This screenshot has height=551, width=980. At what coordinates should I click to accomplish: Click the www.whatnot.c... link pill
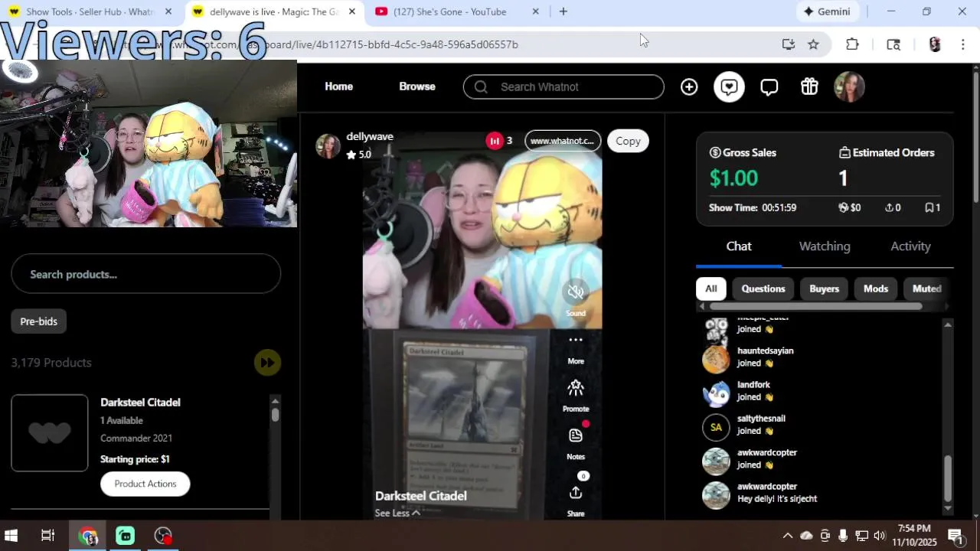click(x=563, y=141)
